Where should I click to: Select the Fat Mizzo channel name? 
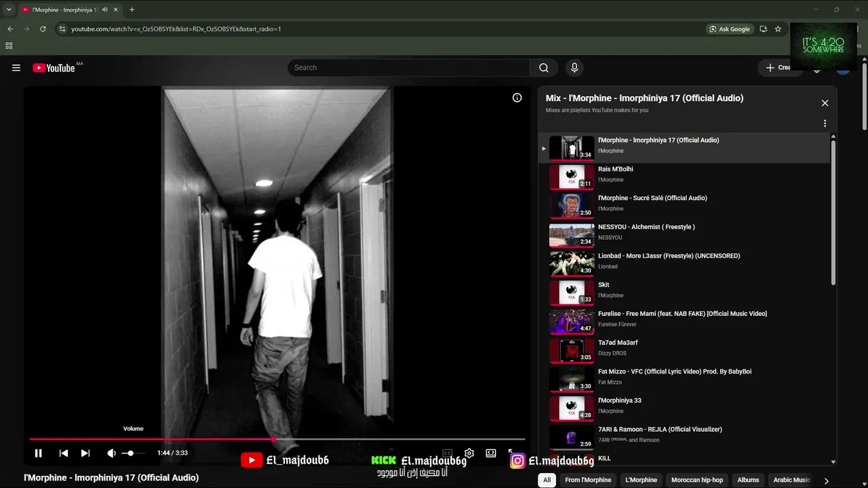pyautogui.click(x=610, y=382)
